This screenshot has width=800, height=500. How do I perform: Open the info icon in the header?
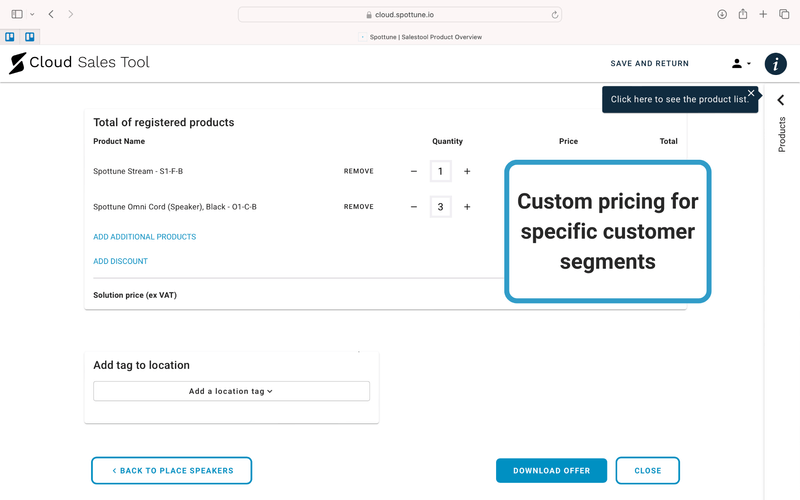click(x=775, y=64)
